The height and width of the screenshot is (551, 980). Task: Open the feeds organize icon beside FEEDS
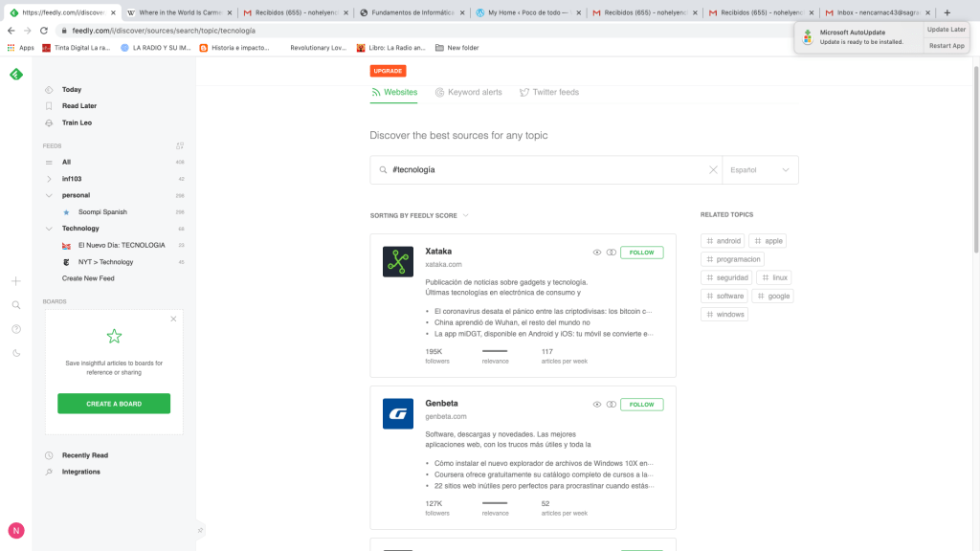click(x=179, y=146)
